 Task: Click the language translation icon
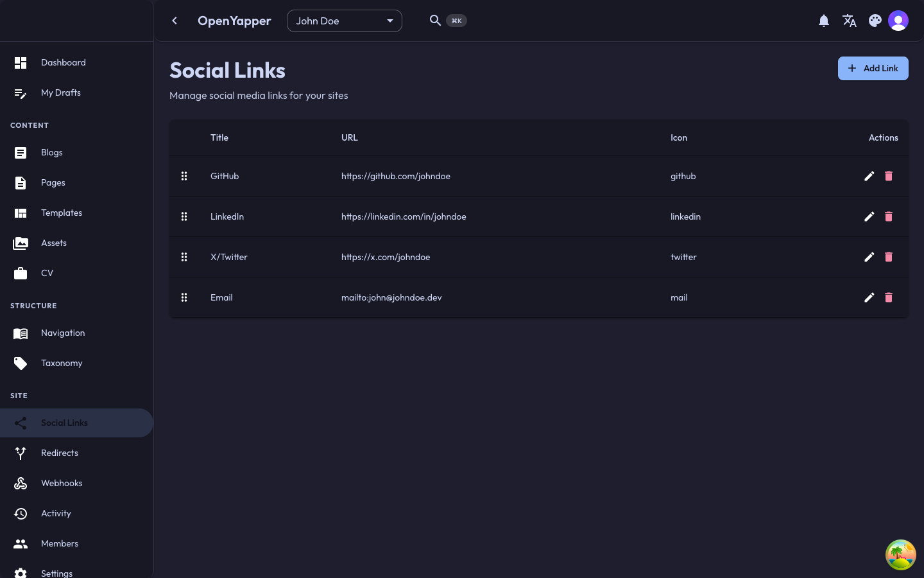pos(850,21)
